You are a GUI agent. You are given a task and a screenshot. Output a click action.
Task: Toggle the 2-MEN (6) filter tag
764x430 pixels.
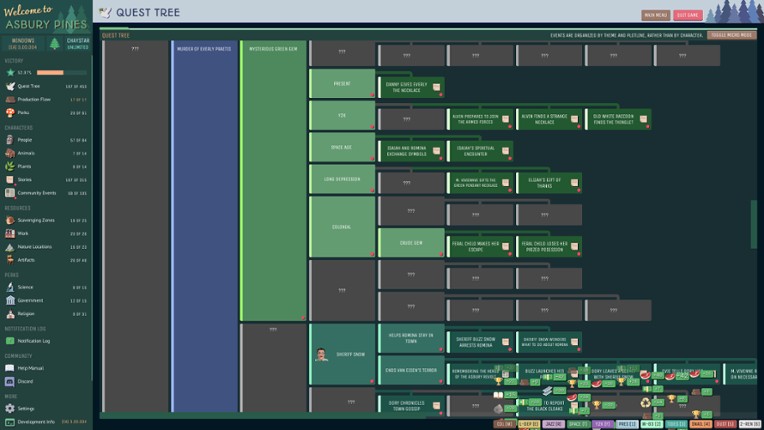click(x=750, y=424)
